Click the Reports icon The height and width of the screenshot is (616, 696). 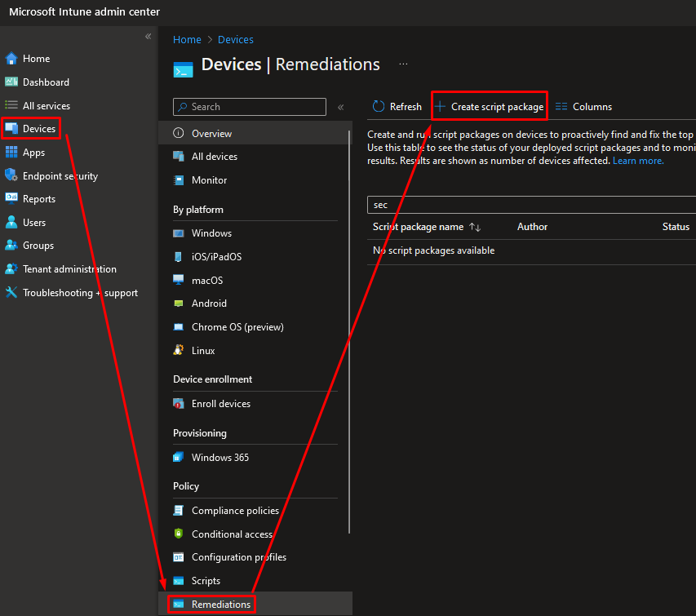11,198
